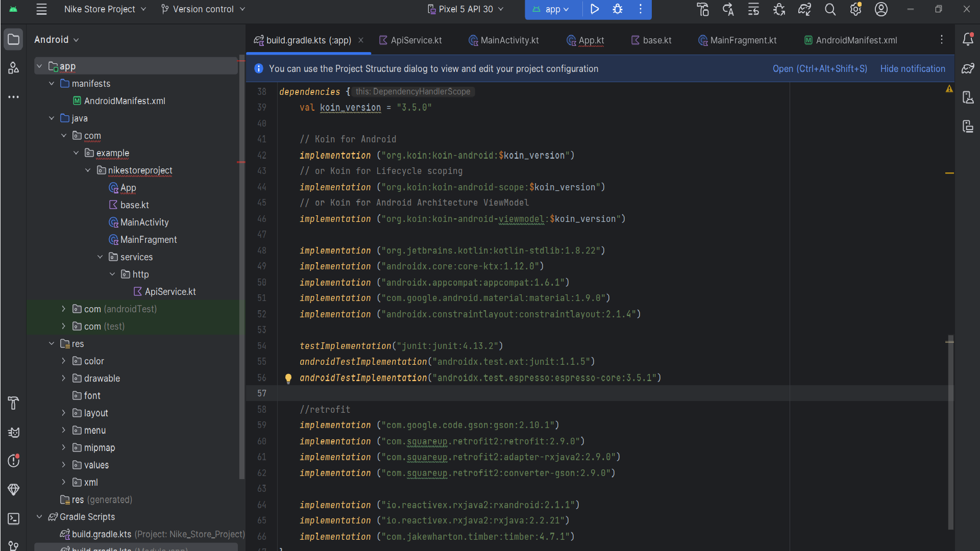
Task: Close build.gradle.kts tab
Action: click(x=361, y=40)
